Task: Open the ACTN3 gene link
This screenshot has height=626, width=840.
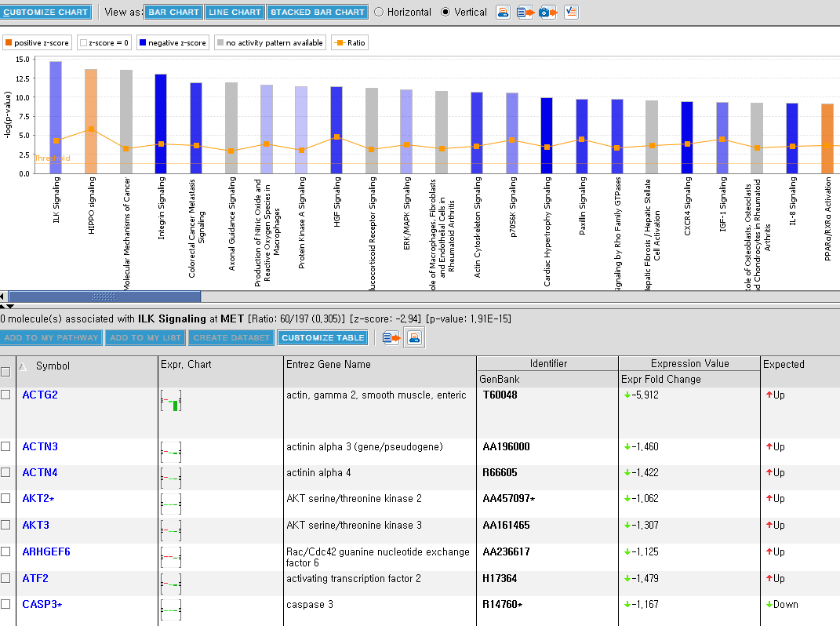Action: pyautogui.click(x=40, y=447)
